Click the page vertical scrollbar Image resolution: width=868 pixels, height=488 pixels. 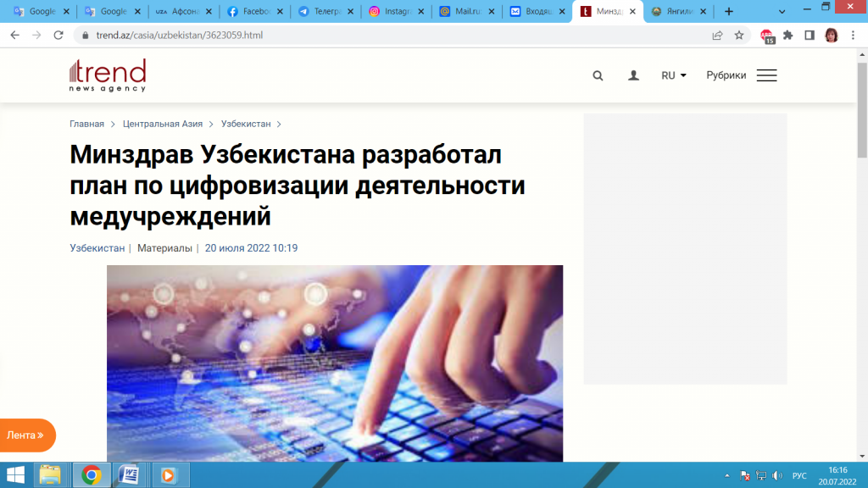(862, 110)
